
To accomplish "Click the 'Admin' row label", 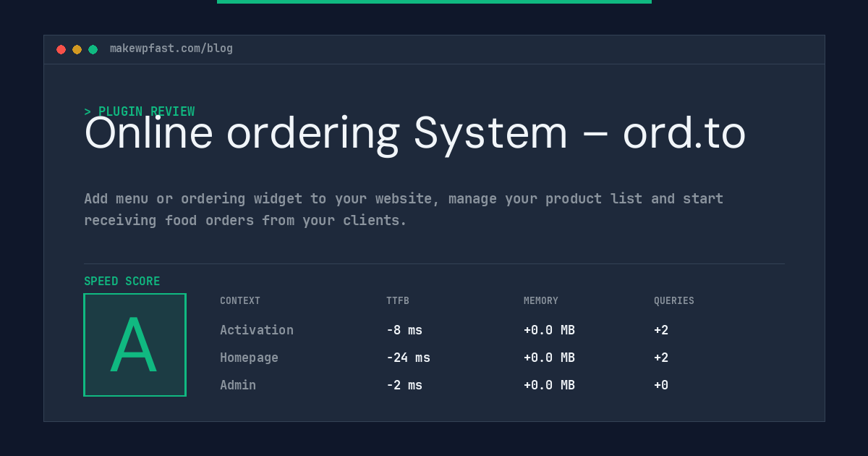I will pyautogui.click(x=238, y=385).
